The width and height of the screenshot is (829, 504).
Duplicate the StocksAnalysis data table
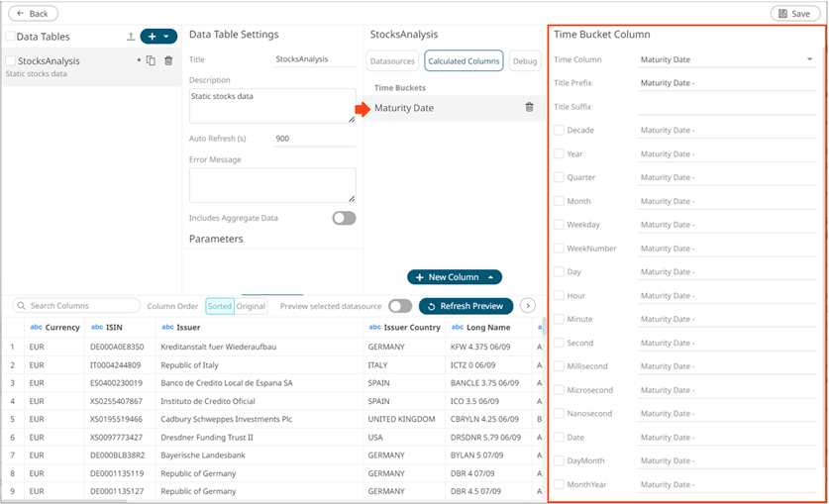(151, 60)
